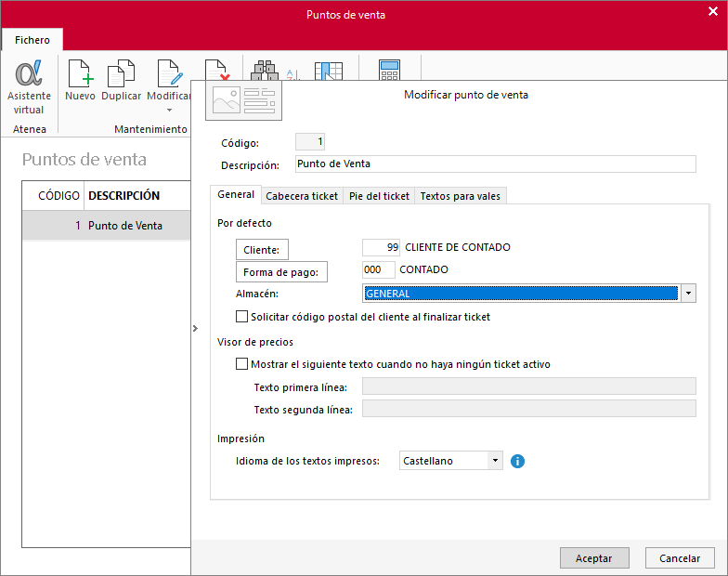Select the Textos para vales tab

(x=461, y=196)
